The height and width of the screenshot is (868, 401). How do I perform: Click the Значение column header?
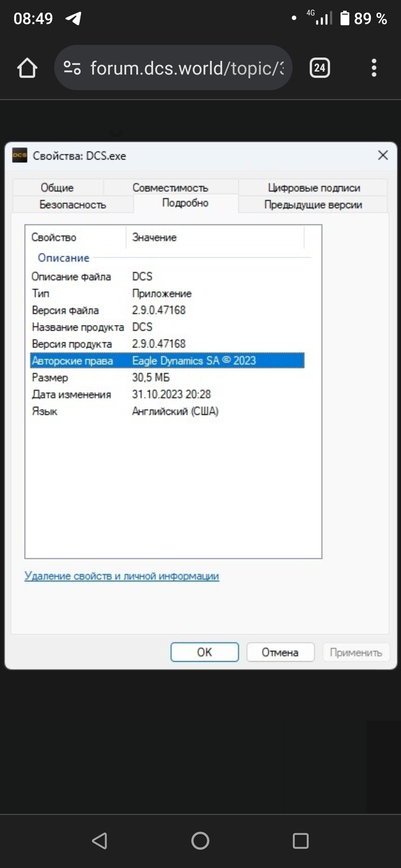click(x=215, y=237)
